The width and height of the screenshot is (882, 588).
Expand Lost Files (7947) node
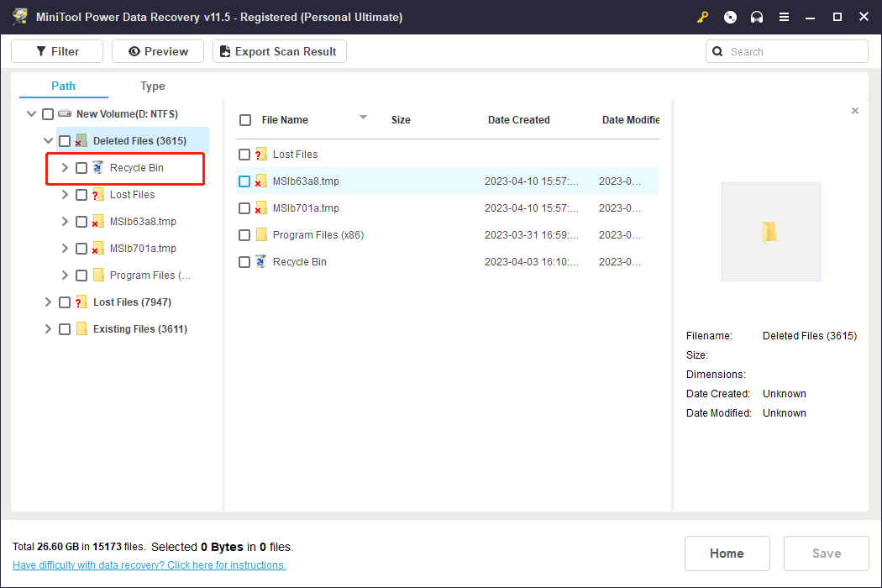coord(48,302)
